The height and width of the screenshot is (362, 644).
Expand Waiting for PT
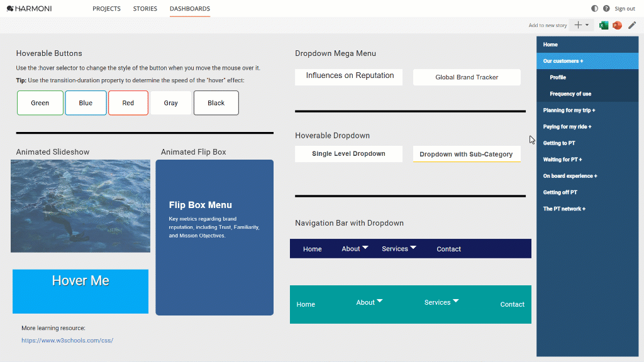[587, 159]
